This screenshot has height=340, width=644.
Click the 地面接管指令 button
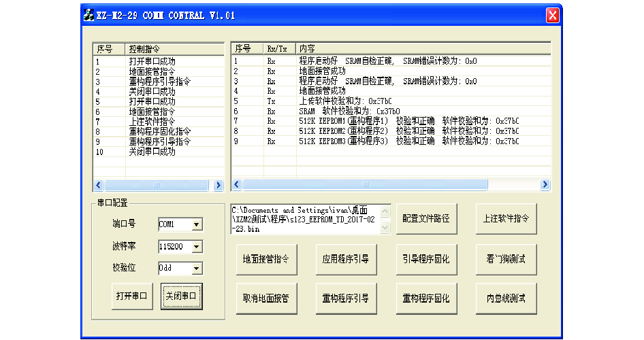266,259
